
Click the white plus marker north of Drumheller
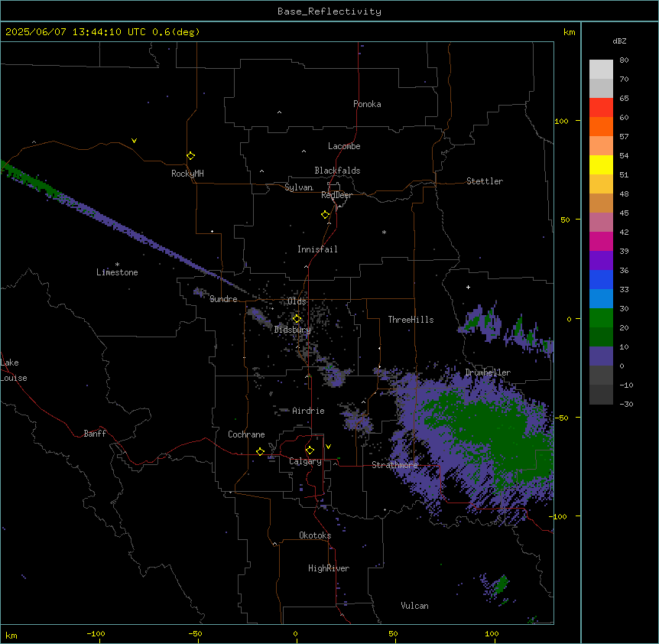468,287
